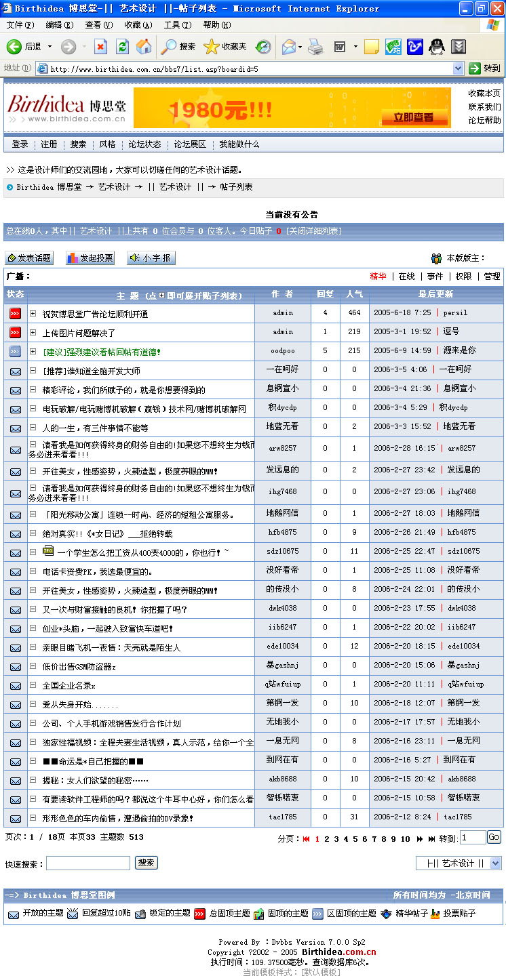506x980 pixels.
Task: Open the 帮助(H) menu
Action: [217, 25]
